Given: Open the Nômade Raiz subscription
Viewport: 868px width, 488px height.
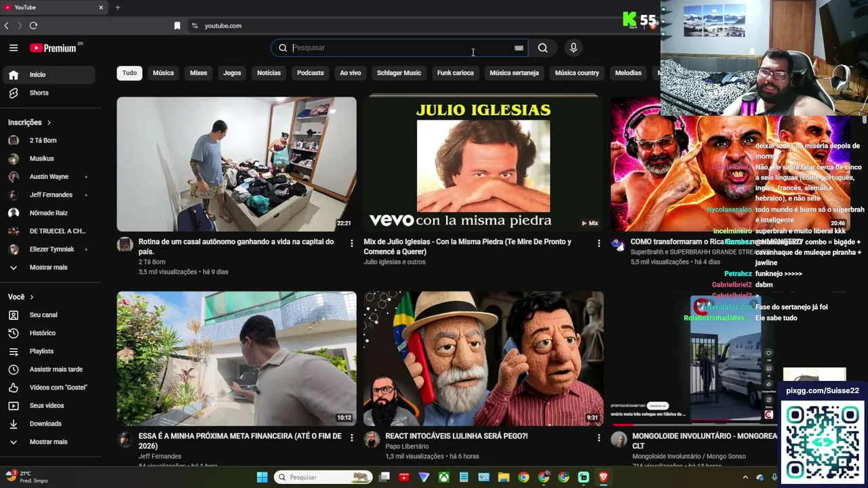Looking at the screenshot, I should (x=49, y=213).
